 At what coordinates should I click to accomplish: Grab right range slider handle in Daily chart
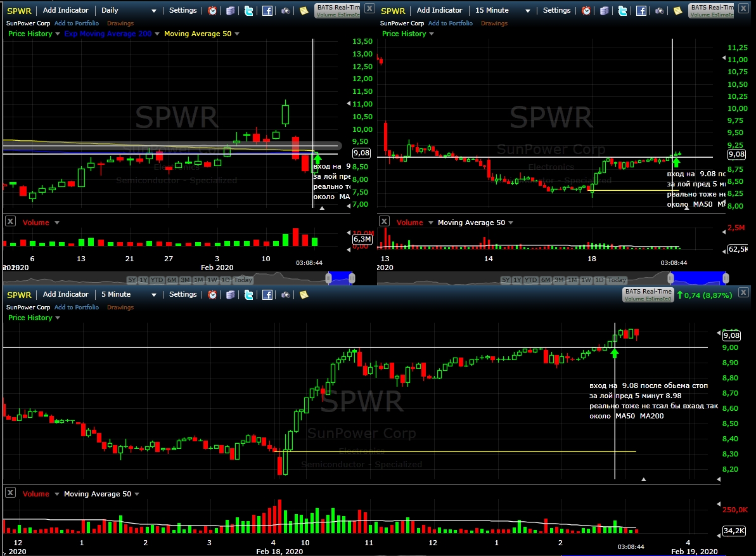point(352,278)
